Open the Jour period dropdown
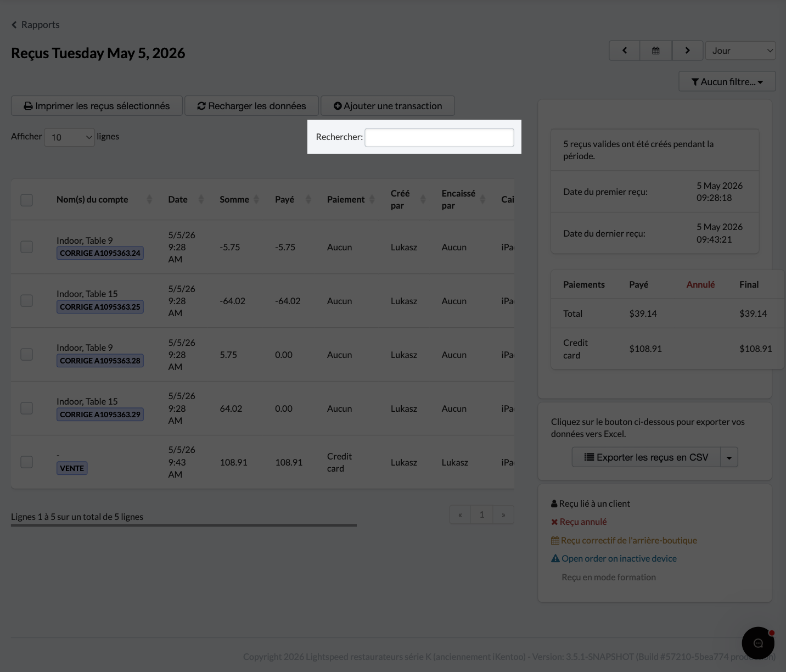This screenshot has width=786, height=672. click(x=740, y=51)
